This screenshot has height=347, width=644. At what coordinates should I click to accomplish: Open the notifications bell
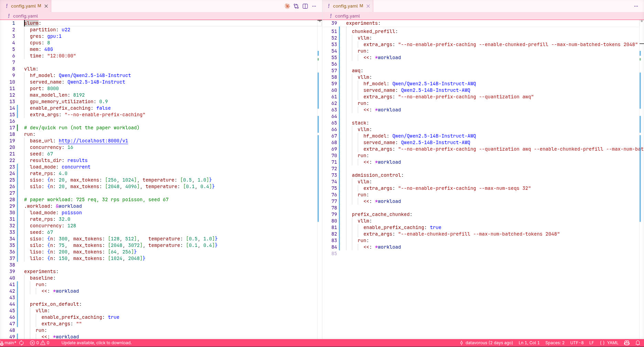[x=638, y=343]
